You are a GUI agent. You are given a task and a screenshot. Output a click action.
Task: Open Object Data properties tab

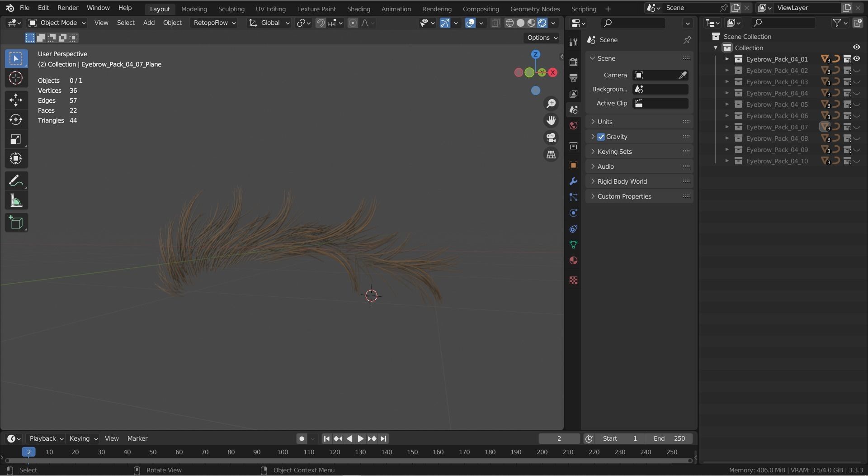(x=573, y=245)
